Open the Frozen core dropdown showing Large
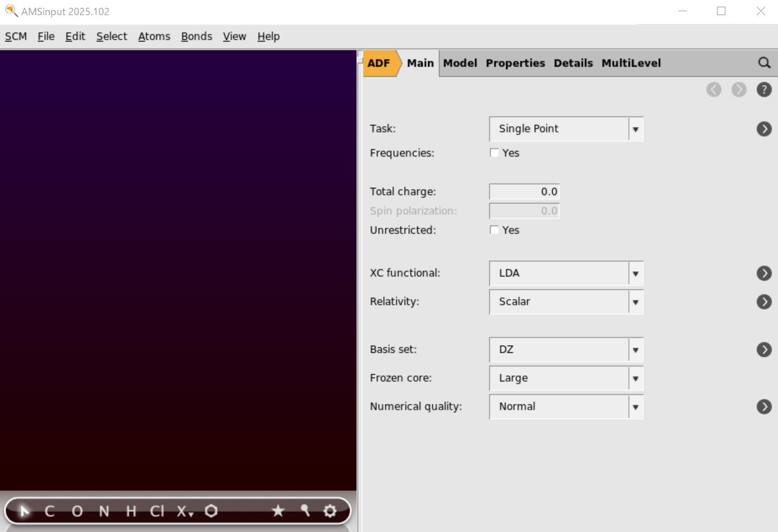 (x=566, y=378)
